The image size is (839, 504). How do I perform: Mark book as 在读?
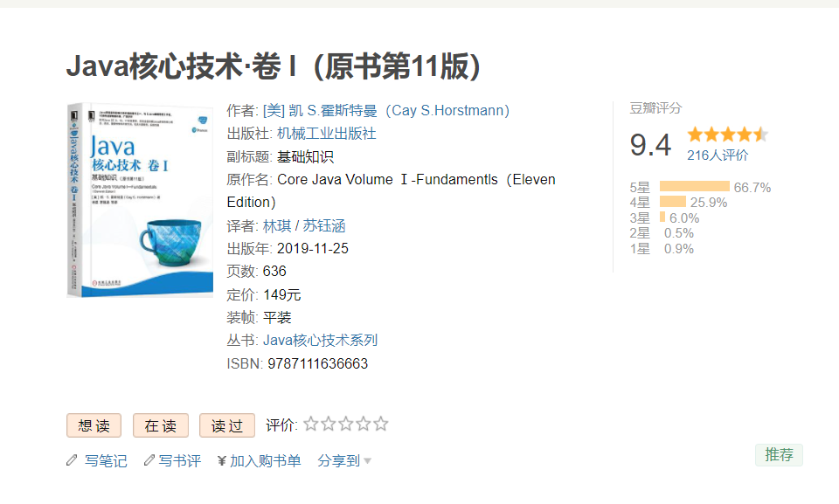click(161, 426)
